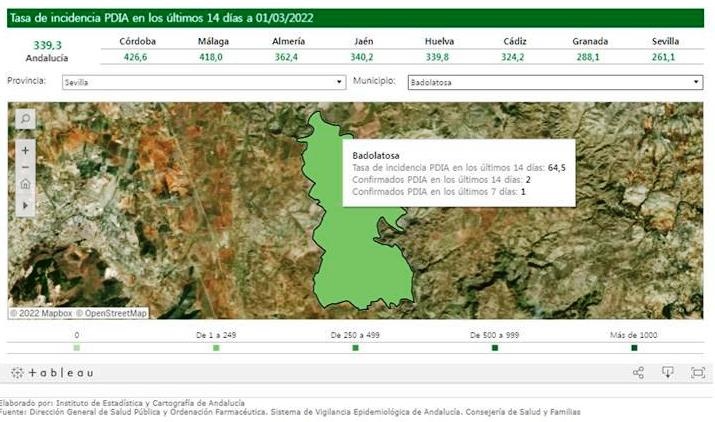Click the 'De 500 a 999' legend swatch
Image resolution: width=715 pixels, height=422 pixels.
494,348
